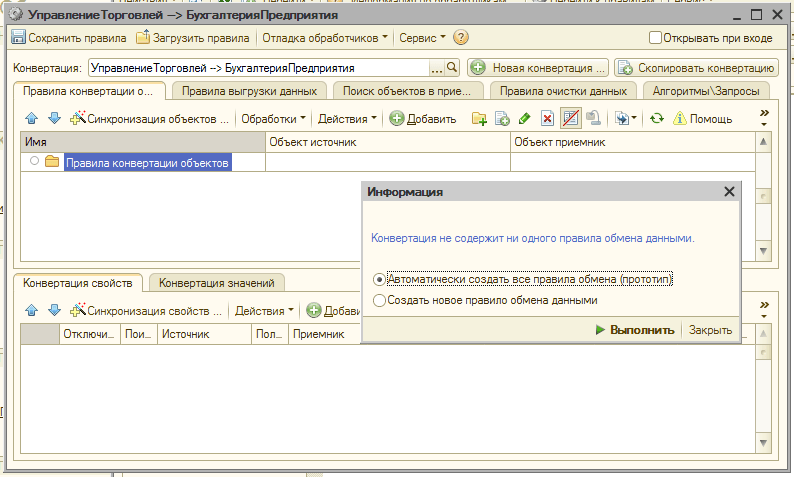Click green pencil edit icon
The height and width of the screenshot is (477, 794).
click(x=525, y=118)
